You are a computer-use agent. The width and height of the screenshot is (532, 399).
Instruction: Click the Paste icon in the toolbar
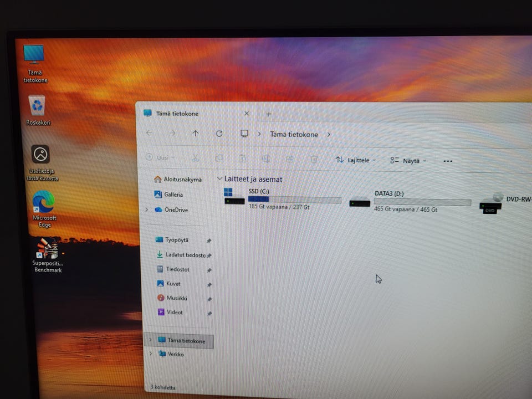242,158
